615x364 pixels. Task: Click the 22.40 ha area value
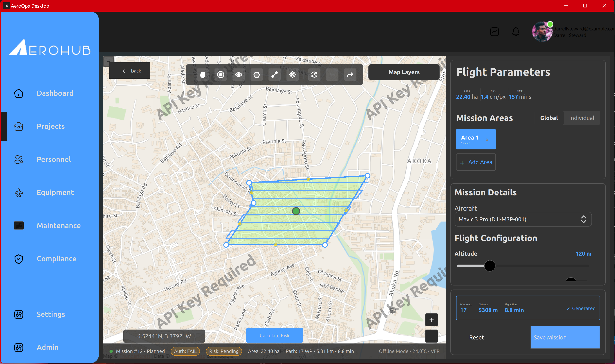(467, 97)
